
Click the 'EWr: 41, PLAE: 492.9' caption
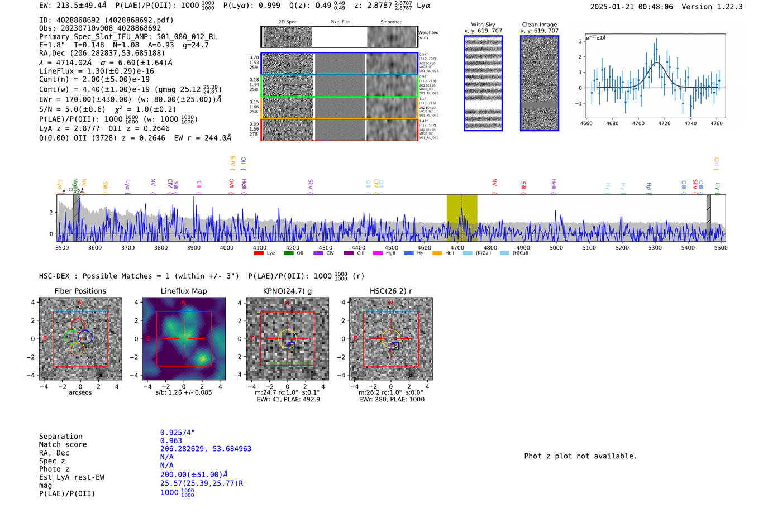[x=288, y=399]
